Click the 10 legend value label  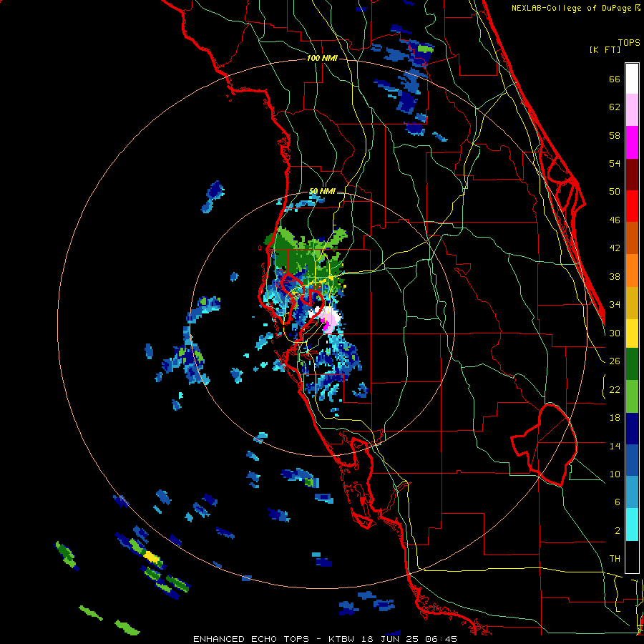coord(615,474)
